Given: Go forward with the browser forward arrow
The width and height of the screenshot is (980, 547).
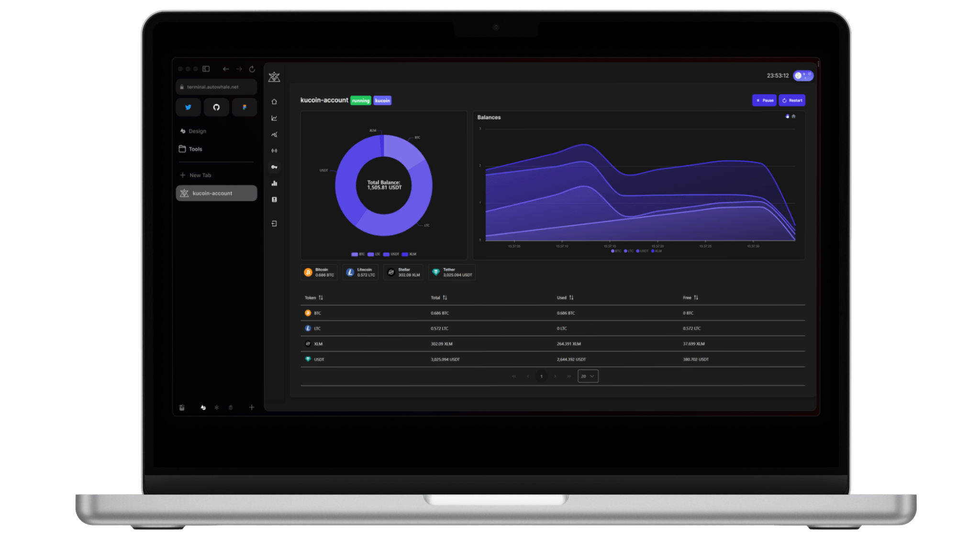Looking at the screenshot, I should coord(239,69).
